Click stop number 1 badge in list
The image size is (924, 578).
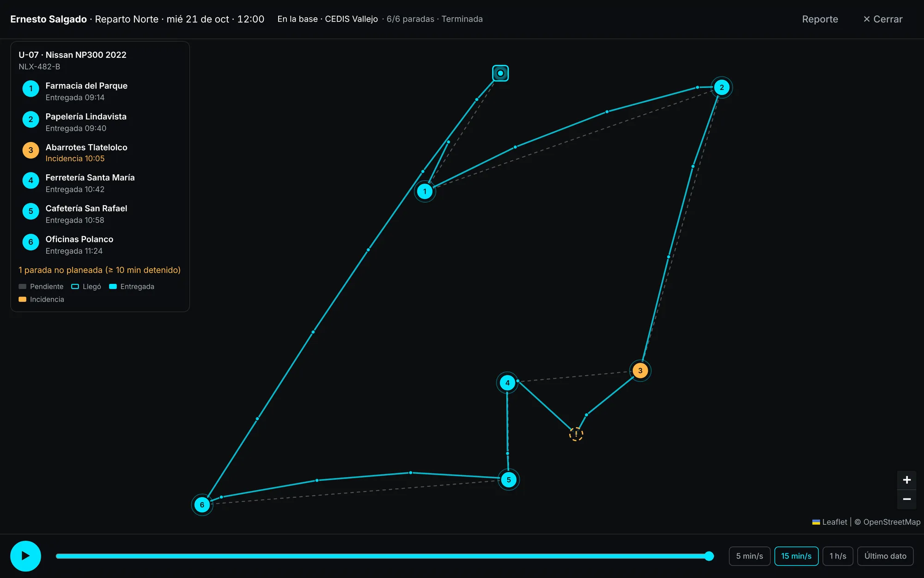[x=31, y=88]
